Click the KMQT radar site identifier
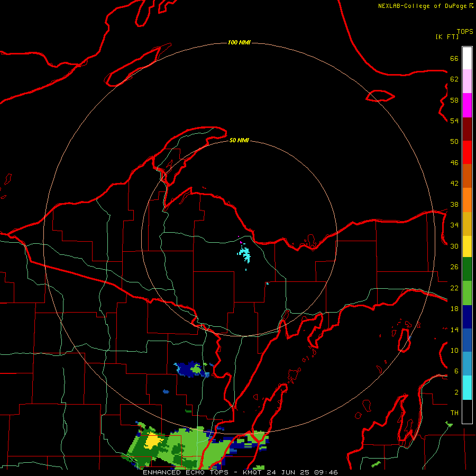Screen dimensions: 476x476 pos(252,472)
